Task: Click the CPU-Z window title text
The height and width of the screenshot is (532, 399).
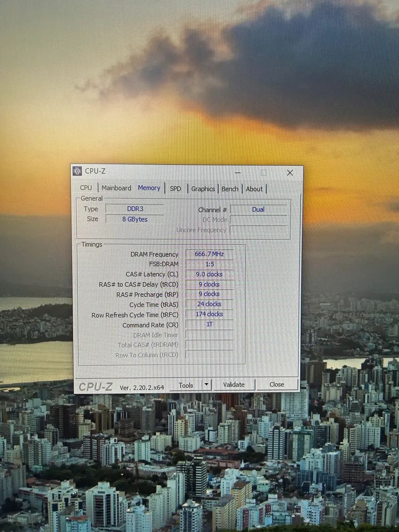Action: [x=95, y=171]
